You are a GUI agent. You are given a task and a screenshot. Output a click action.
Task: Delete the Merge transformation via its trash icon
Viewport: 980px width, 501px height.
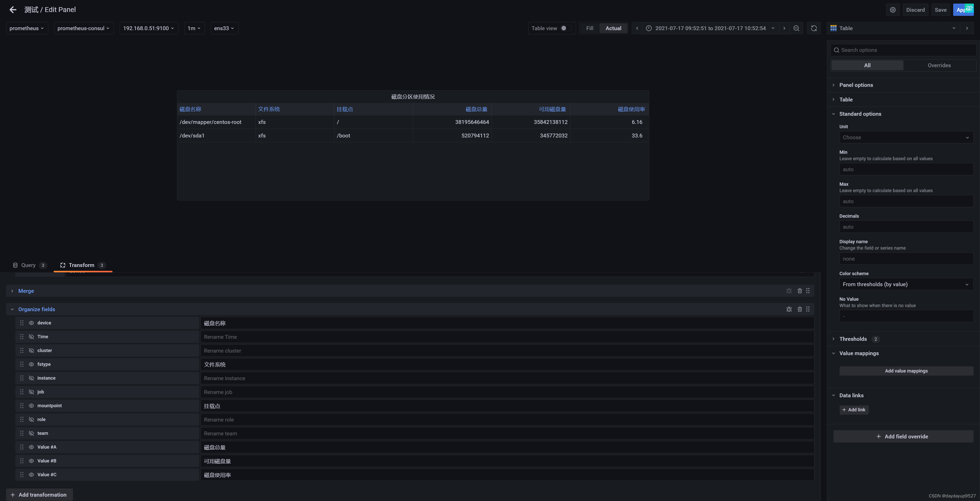(800, 291)
